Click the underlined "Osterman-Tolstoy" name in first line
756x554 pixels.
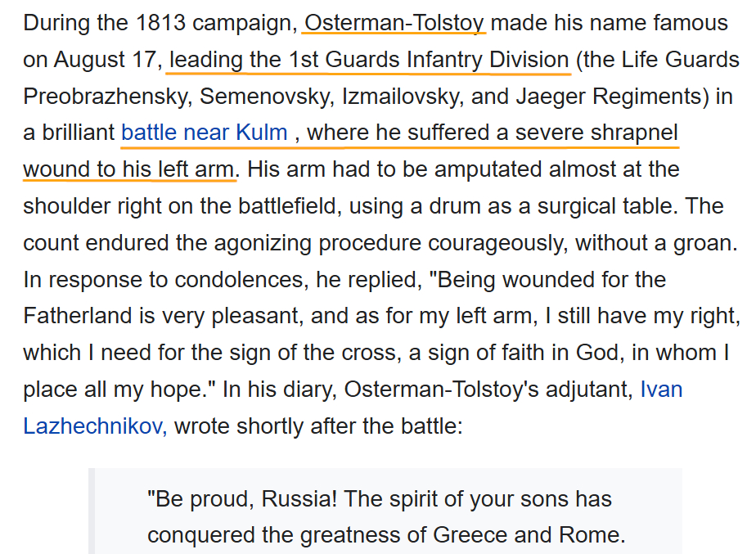point(394,22)
